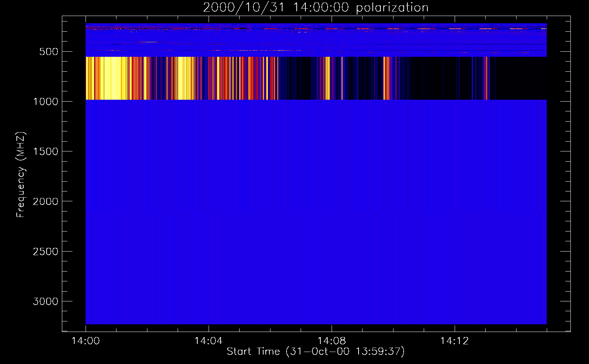Click the 14:00 time tick label
The height and width of the screenshot is (364, 589).
[x=86, y=341]
